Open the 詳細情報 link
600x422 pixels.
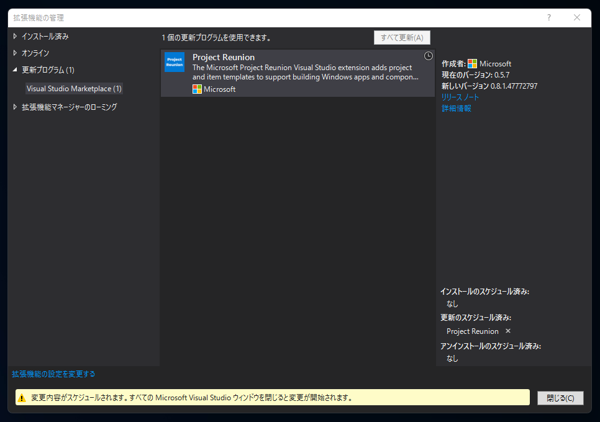click(x=456, y=108)
